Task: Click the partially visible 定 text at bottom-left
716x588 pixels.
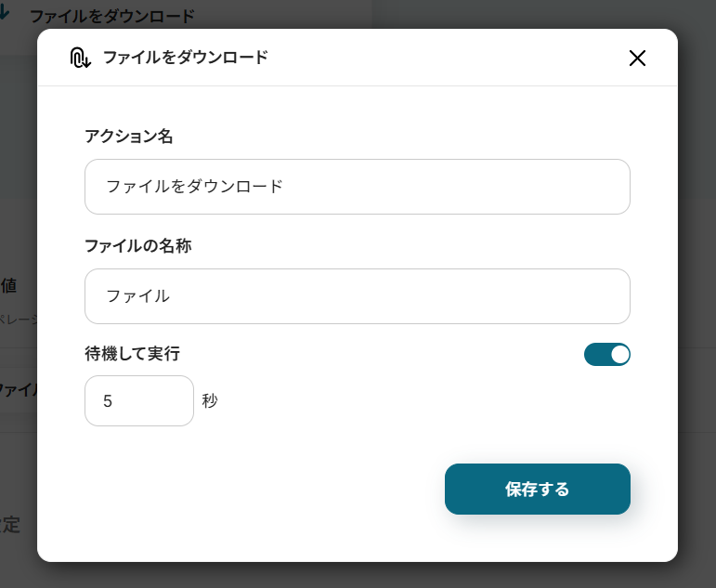Action: (x=10, y=525)
